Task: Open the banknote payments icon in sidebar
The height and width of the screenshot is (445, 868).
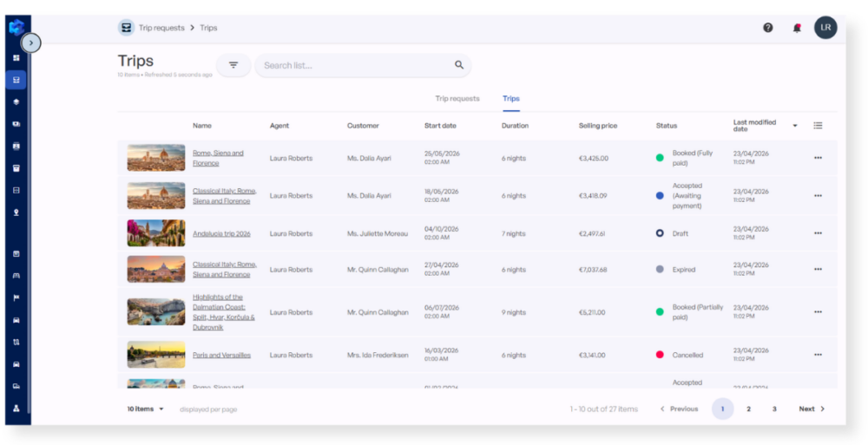Action: tap(16, 124)
